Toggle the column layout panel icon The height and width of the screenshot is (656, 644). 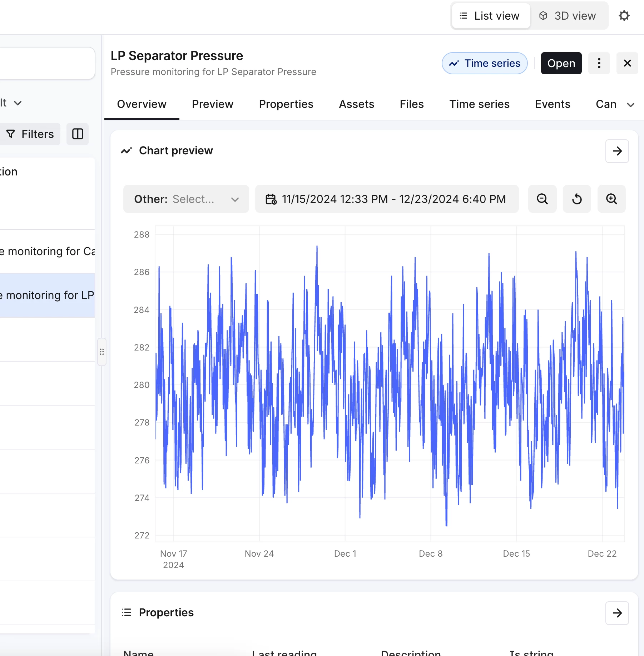[78, 134]
